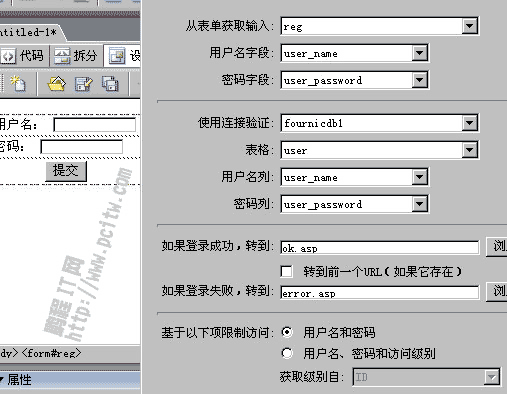Click the New Document toolbar icon
The image size is (507, 394).
pyautogui.click(x=18, y=83)
